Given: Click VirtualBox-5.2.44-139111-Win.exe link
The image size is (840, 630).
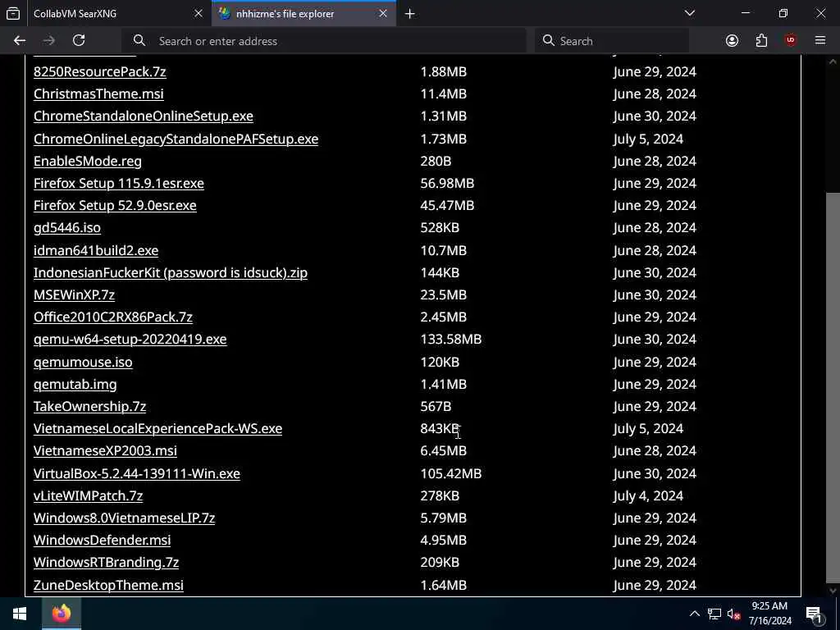Looking at the screenshot, I should [x=137, y=474].
